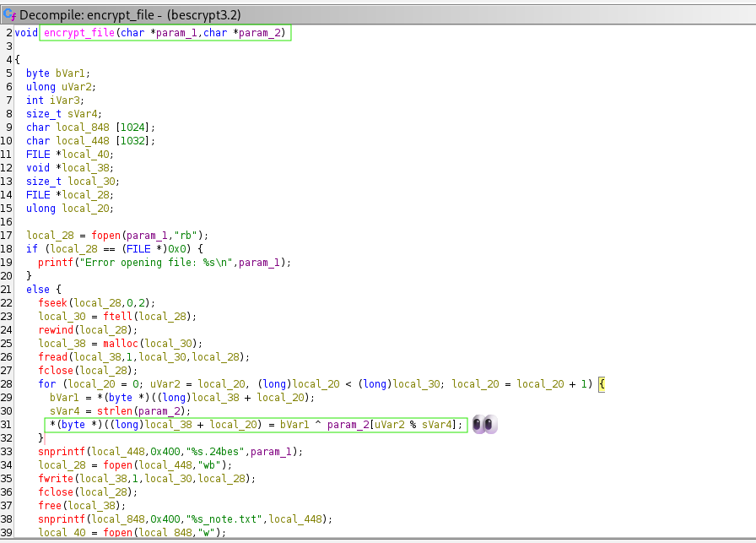Screen dimensions: 756x543
Task: Click the highlighted opening brace ending line 28
Action: pyautogui.click(x=602, y=384)
